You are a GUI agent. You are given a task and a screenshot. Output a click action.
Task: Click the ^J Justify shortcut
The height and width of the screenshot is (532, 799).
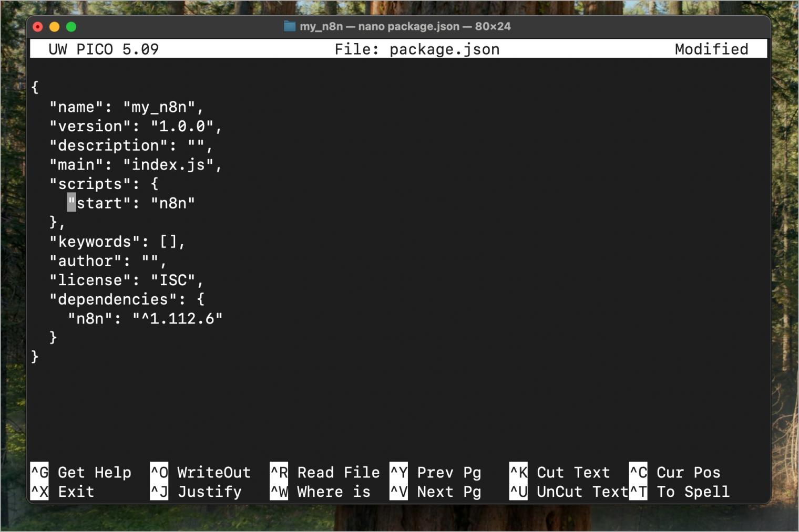click(196, 492)
